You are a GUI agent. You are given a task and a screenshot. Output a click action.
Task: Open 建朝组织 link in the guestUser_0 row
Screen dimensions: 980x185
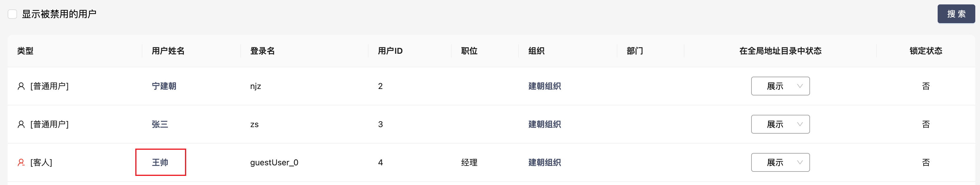point(544,163)
